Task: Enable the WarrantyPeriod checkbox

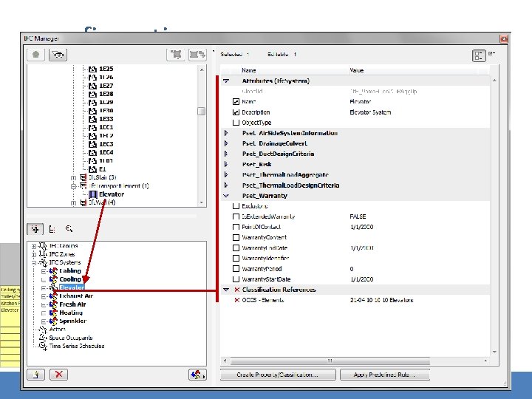Action: click(236, 269)
